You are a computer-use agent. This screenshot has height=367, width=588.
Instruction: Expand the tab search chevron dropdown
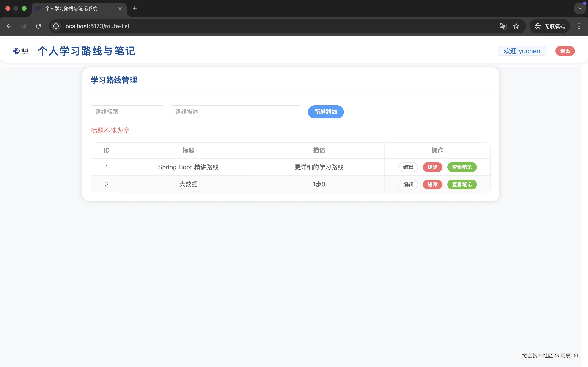coord(579,9)
